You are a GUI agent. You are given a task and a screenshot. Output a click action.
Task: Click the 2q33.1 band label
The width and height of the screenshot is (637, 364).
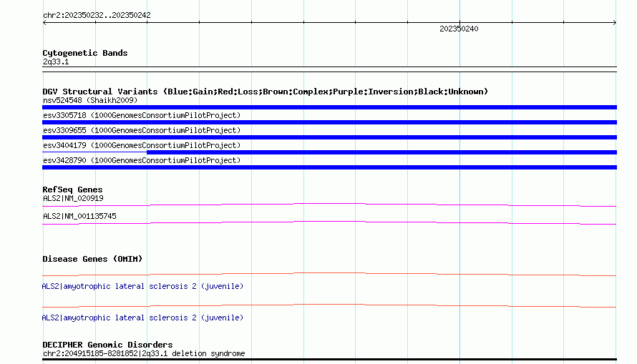tap(56, 62)
